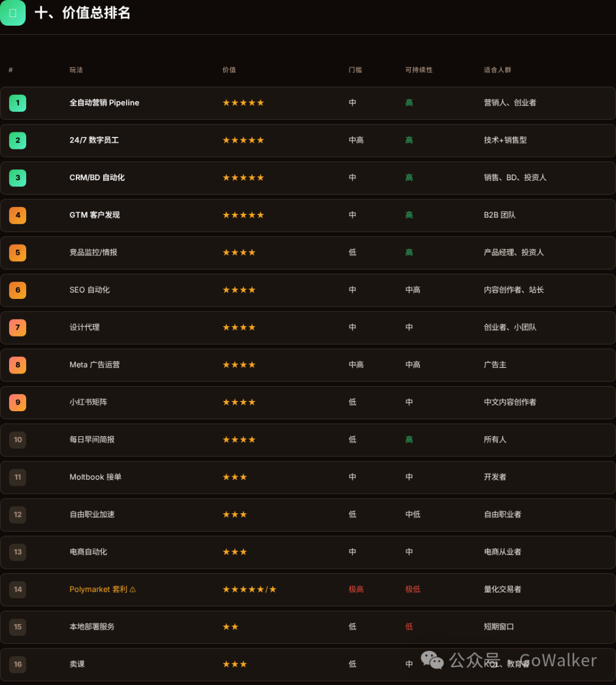Select 小红书矩阵 entry
616x685 pixels.
tap(88, 402)
